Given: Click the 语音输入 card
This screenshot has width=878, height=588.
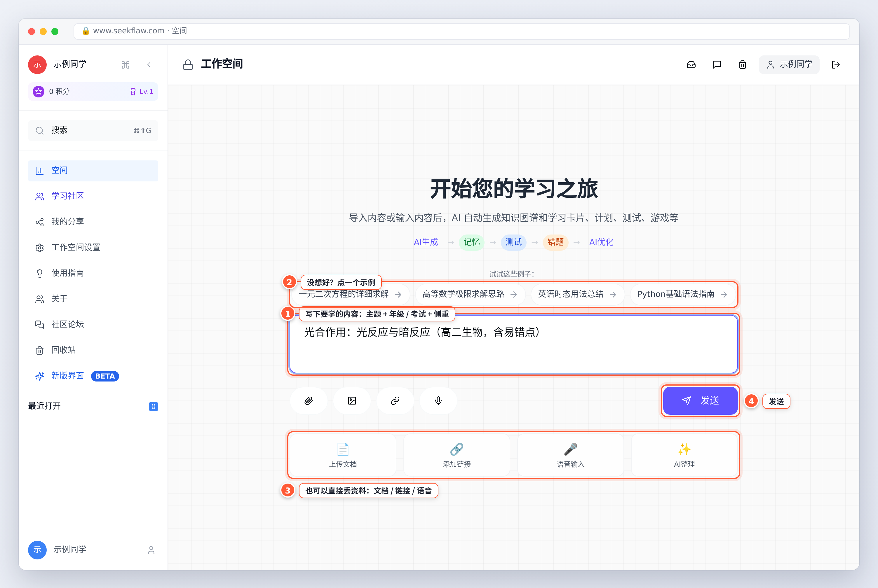Looking at the screenshot, I should (570, 455).
